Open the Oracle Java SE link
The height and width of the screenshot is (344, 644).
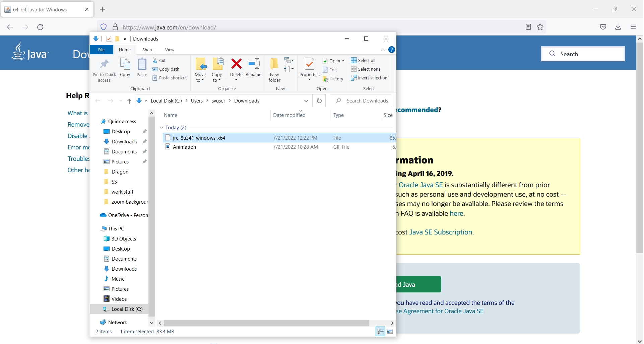point(421,185)
